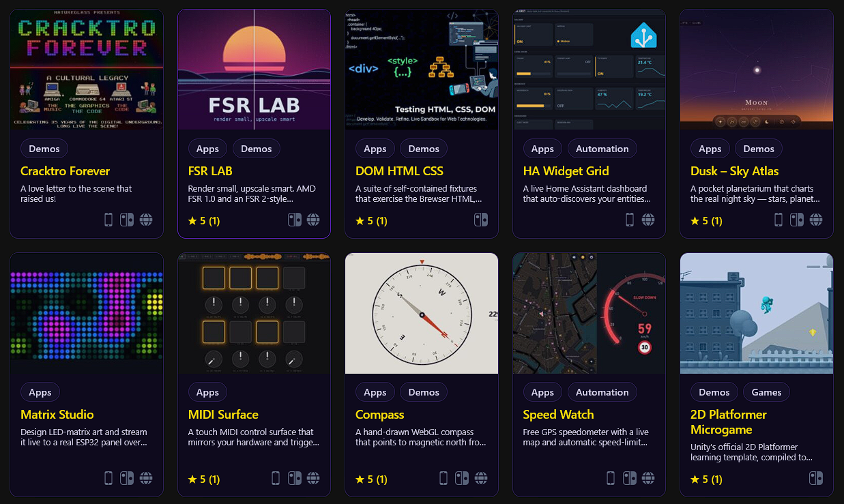The width and height of the screenshot is (844, 504).
Task: Select the Apps tag on MIDI Surface
Action: click(207, 392)
